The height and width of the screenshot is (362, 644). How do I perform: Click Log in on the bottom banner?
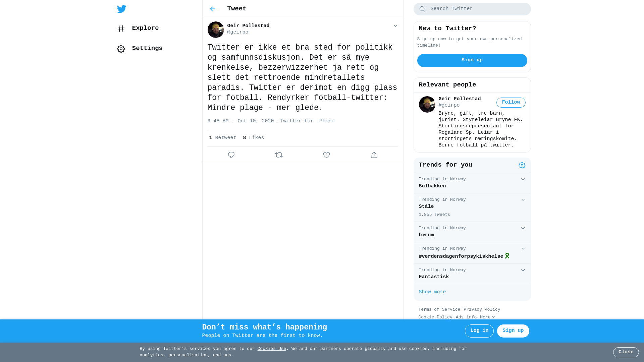point(479,331)
